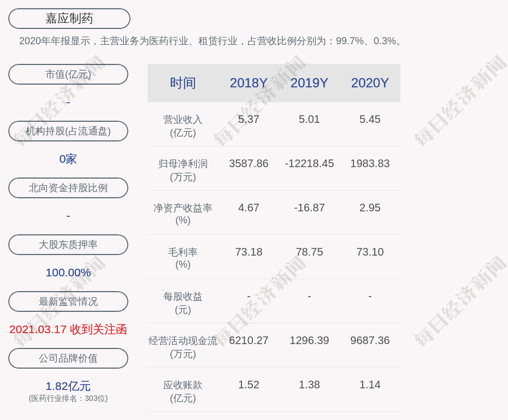Select the 0家 institutional holding value

click(x=68, y=159)
